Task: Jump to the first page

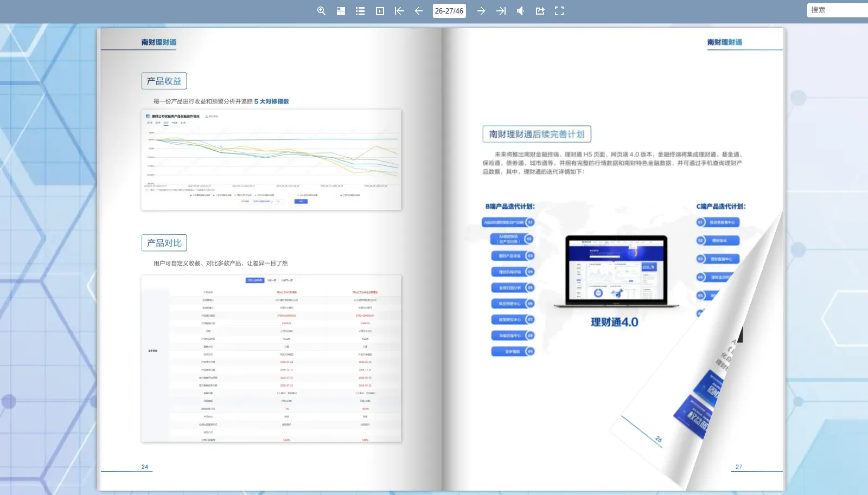Action: pos(399,11)
